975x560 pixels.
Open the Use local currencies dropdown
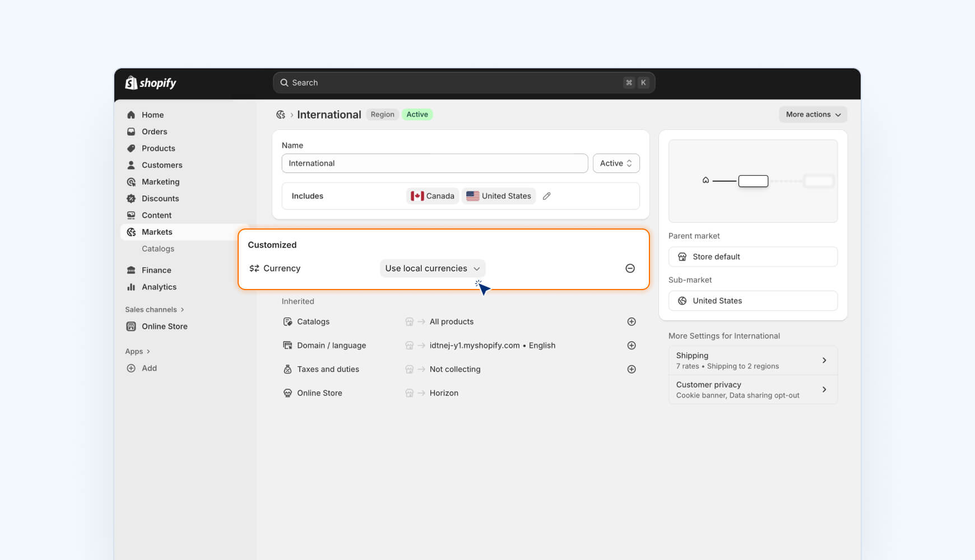point(432,268)
